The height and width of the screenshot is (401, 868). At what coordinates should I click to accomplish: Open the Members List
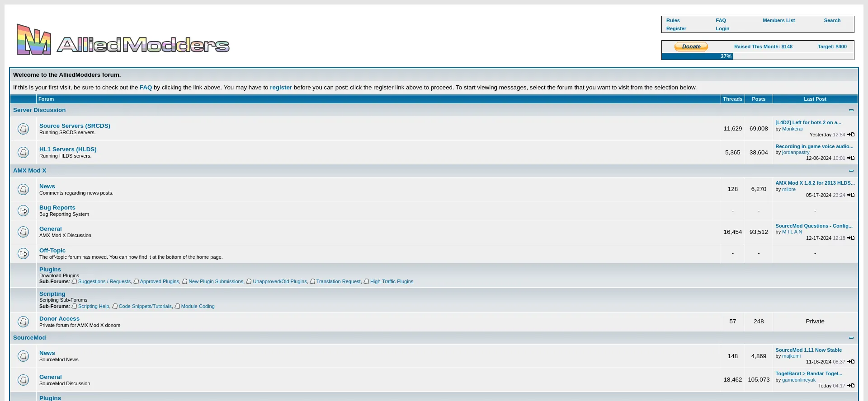coord(778,20)
